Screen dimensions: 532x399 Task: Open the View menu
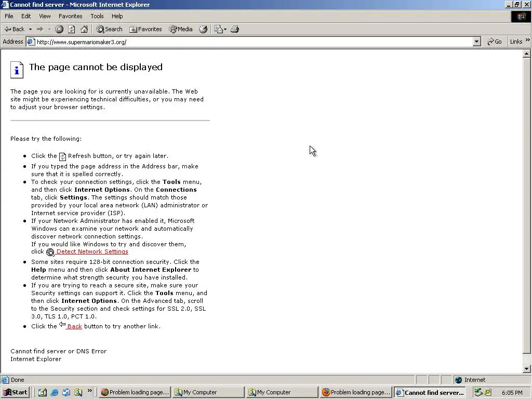pos(45,16)
